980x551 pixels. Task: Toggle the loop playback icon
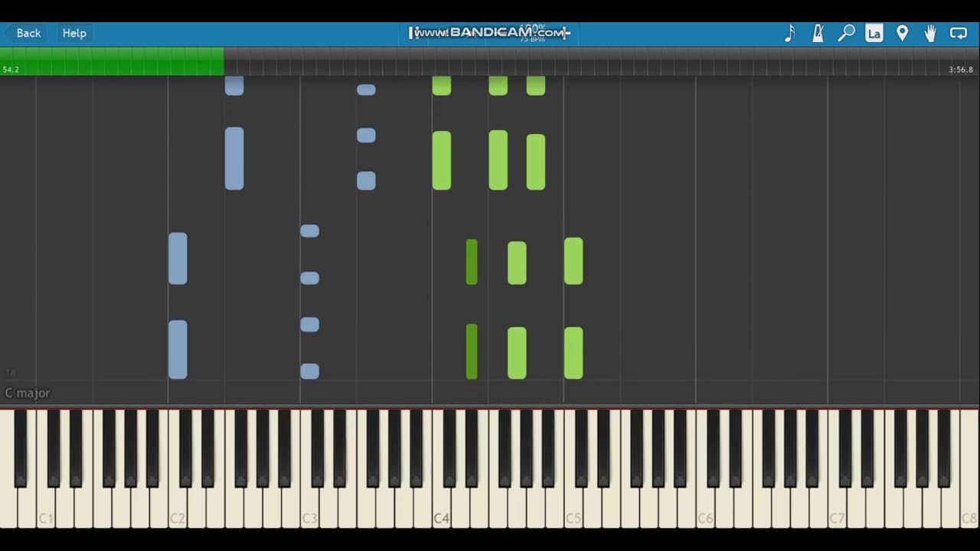pyautogui.click(x=959, y=33)
